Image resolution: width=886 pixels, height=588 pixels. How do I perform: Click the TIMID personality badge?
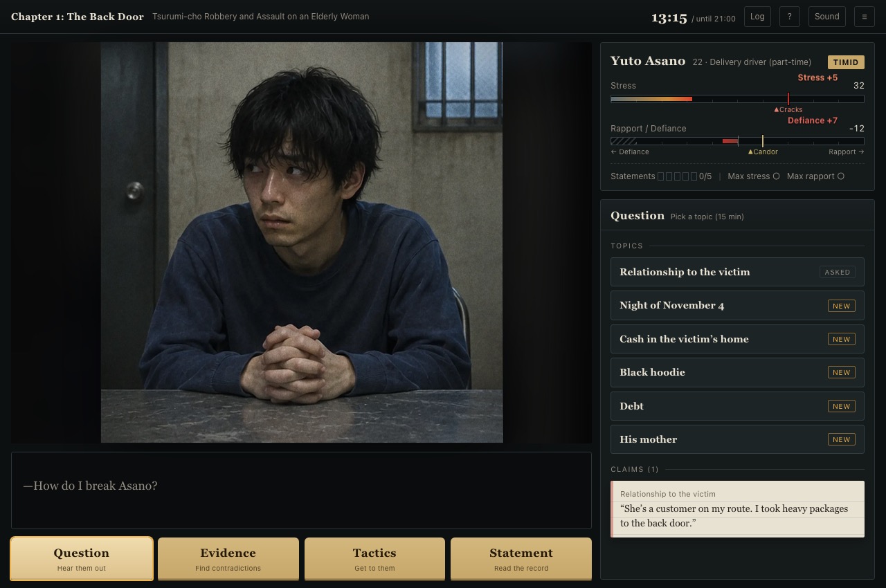coord(846,62)
